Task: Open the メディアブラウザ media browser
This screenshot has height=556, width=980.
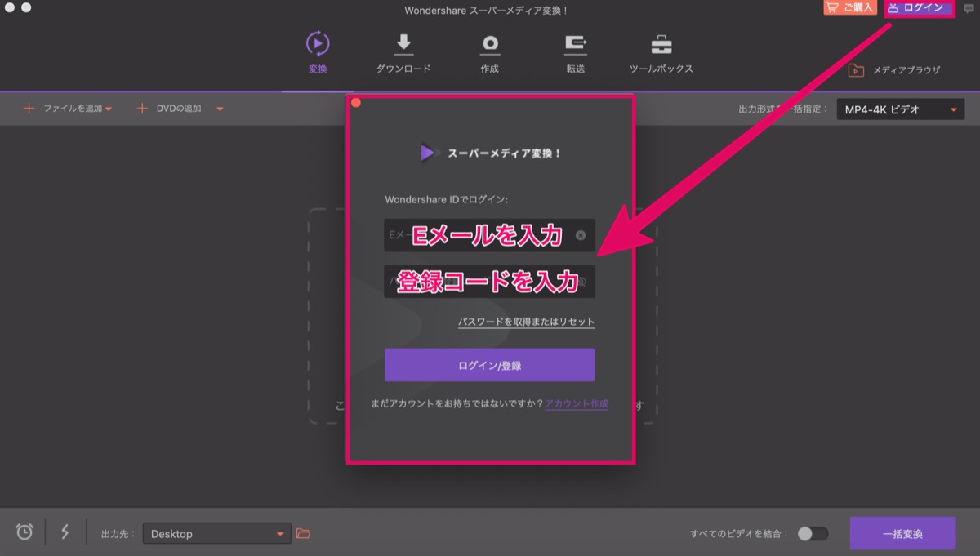Action: tap(894, 70)
